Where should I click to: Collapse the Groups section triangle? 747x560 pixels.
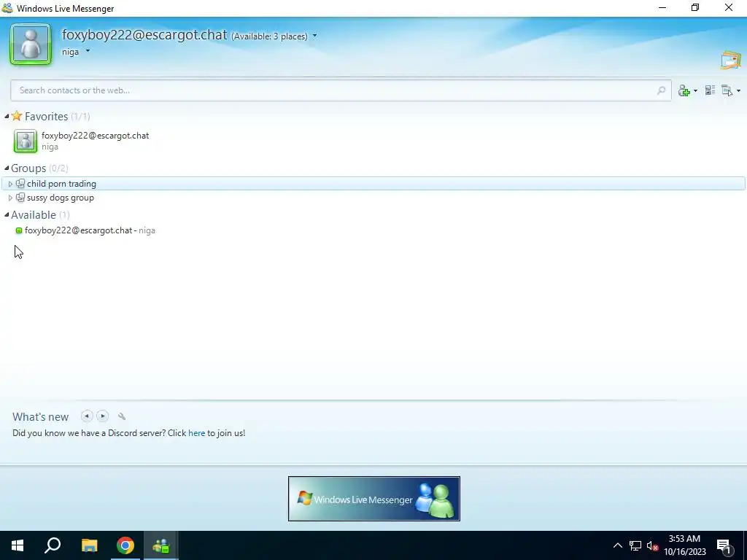click(7, 168)
